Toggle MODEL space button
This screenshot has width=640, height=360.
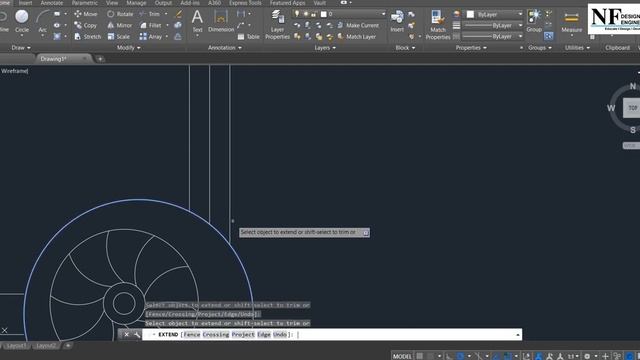tap(402, 356)
